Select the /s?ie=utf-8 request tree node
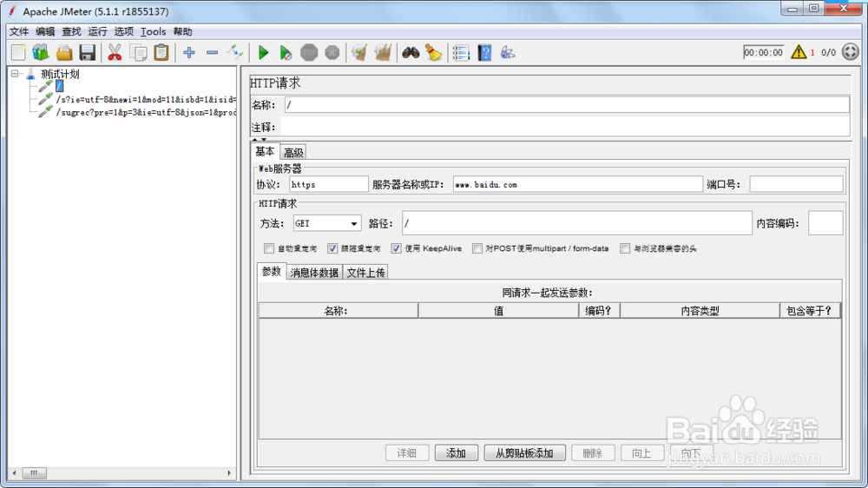Image resolution: width=868 pixels, height=488 pixels. point(146,99)
